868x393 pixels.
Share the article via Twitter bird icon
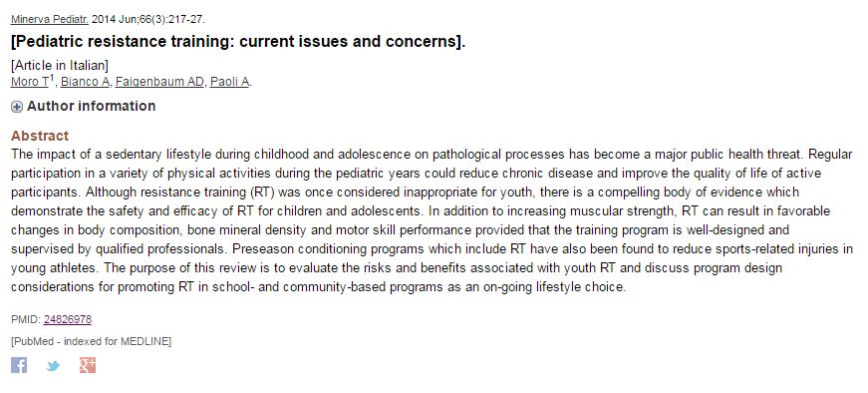53,366
